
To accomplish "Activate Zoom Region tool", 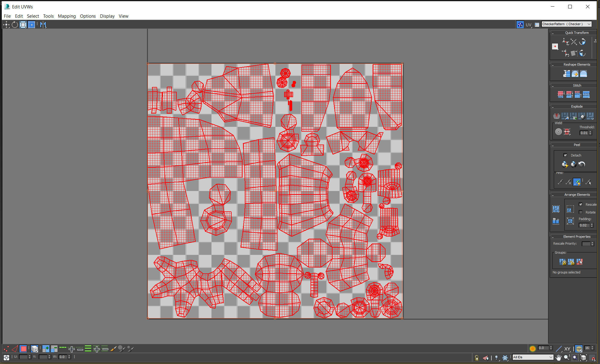I will [x=574, y=357].
